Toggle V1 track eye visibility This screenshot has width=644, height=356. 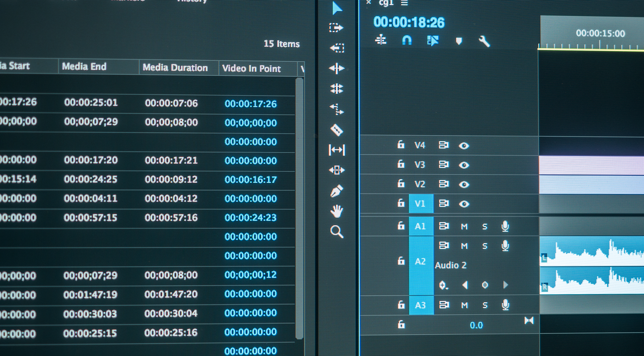point(464,204)
